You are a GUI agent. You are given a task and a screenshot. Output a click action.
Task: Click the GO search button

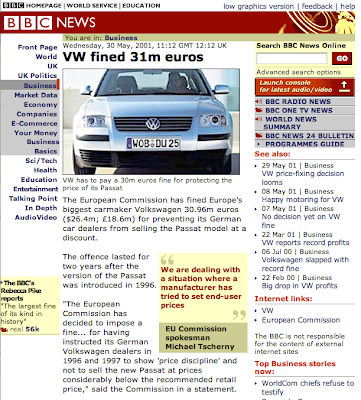(x=342, y=58)
